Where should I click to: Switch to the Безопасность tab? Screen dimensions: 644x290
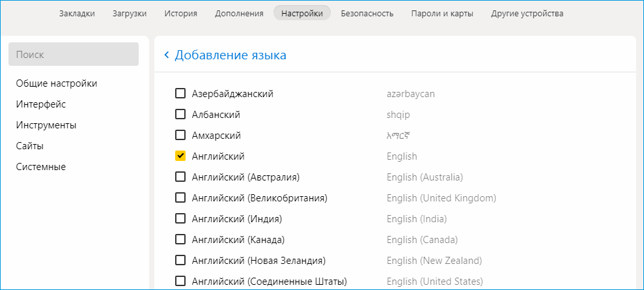click(x=367, y=14)
